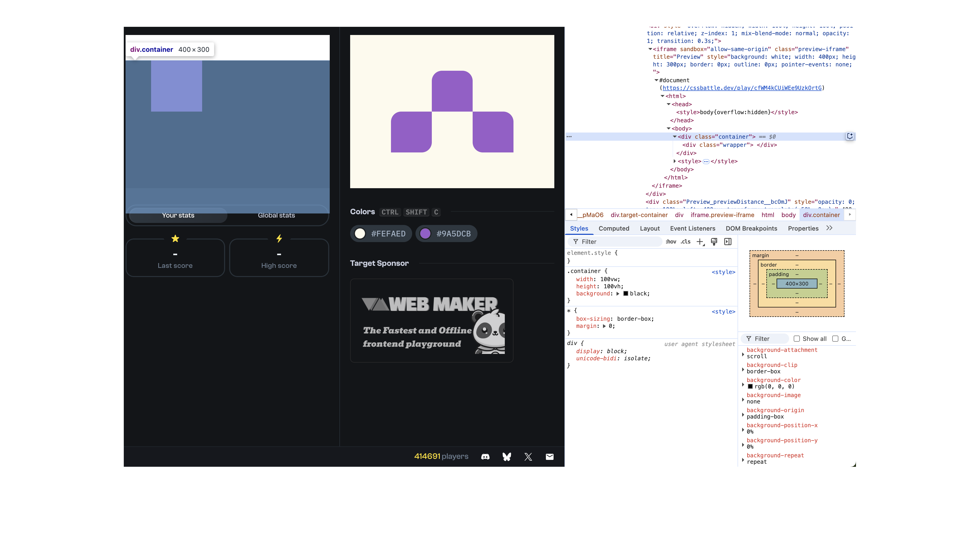Expand background-attachment computed property

tap(743, 354)
